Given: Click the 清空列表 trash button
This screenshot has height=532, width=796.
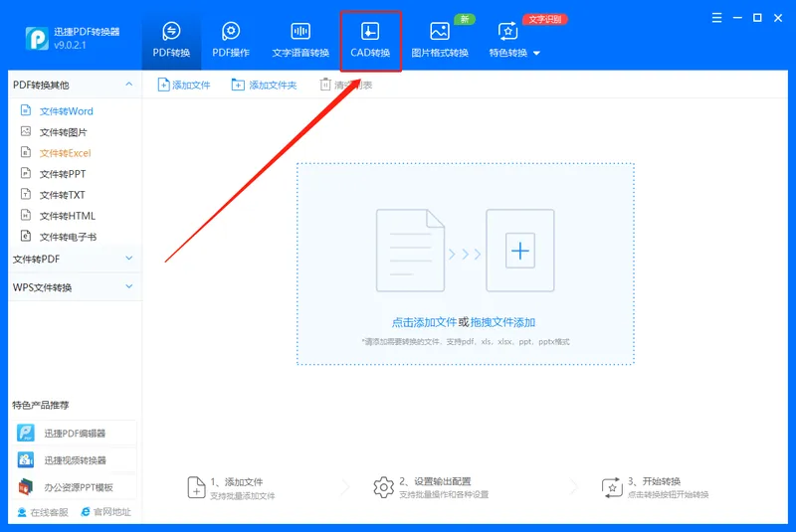Looking at the screenshot, I should [345, 85].
